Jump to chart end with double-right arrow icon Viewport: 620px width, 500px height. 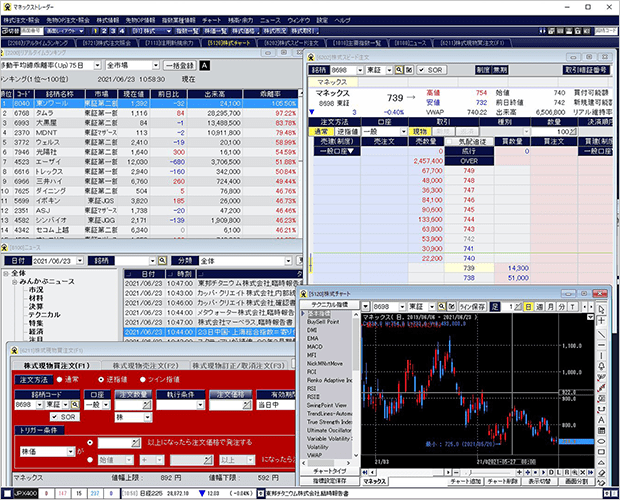click(x=590, y=472)
